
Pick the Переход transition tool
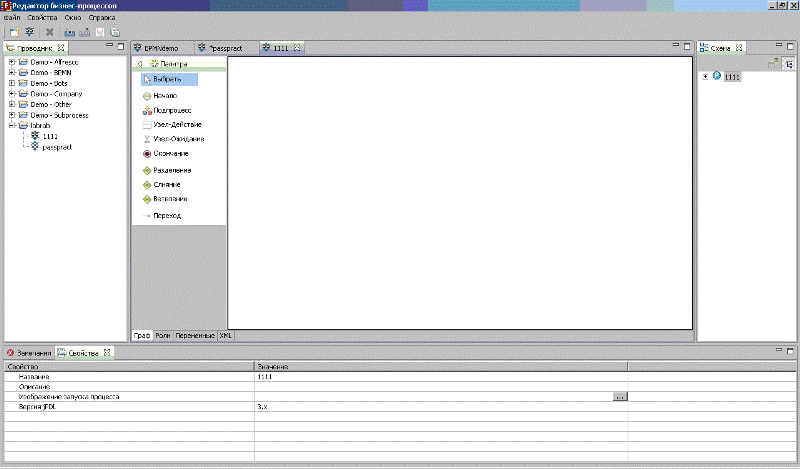pyautogui.click(x=166, y=216)
